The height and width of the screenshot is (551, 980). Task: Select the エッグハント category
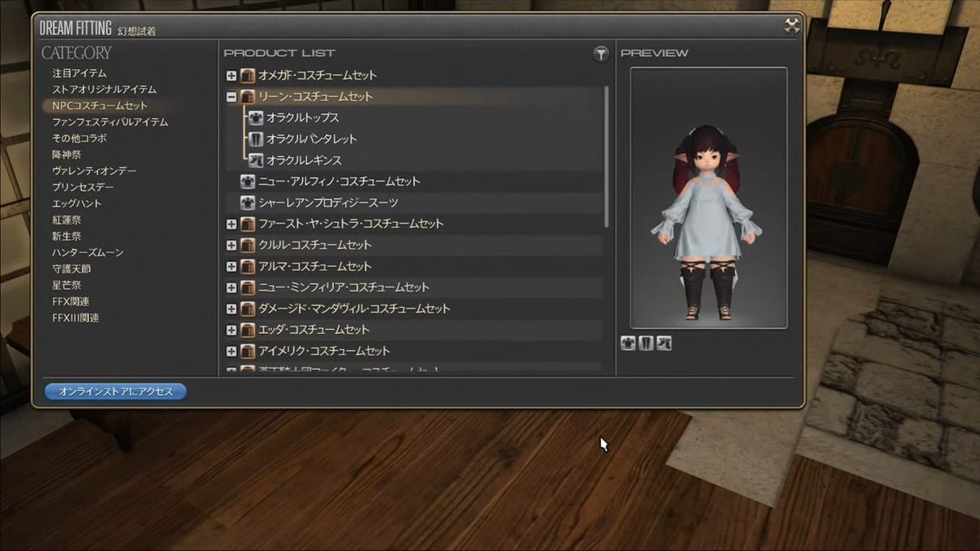coord(77,204)
